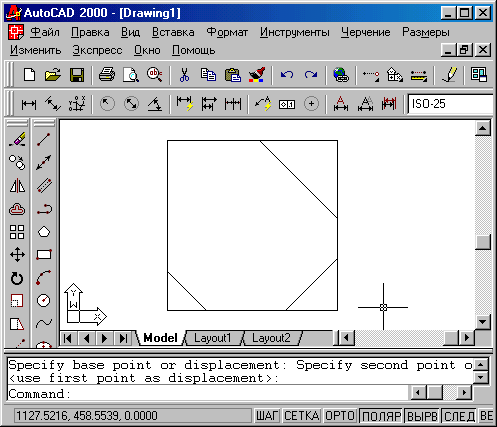Screen dimensions: 497x427
Task: Cut selection with the scissors icon
Action: click(184, 75)
